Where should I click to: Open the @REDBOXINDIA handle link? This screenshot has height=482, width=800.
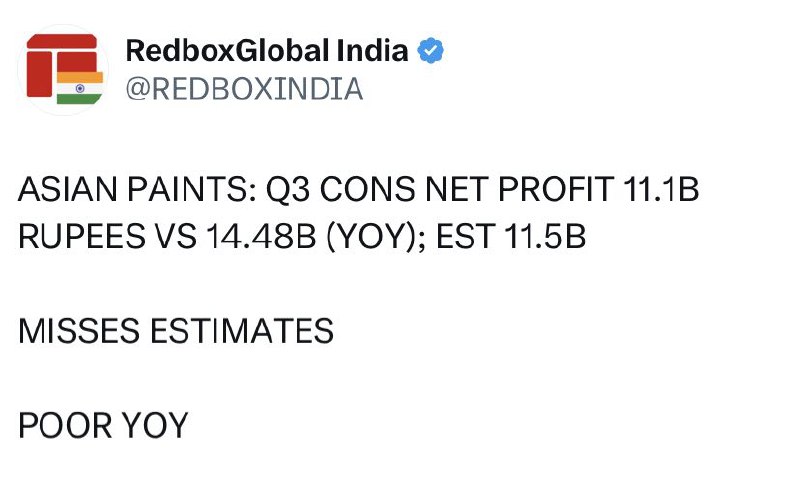click(244, 89)
